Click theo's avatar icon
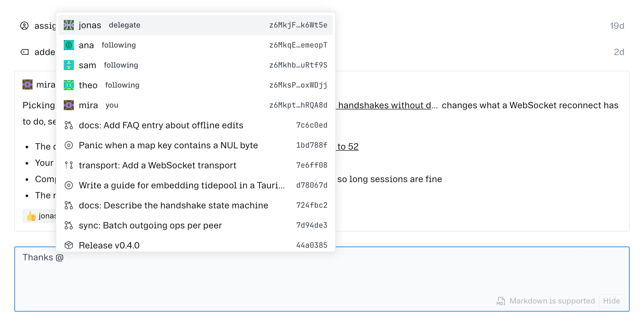644x326 pixels. (69, 85)
